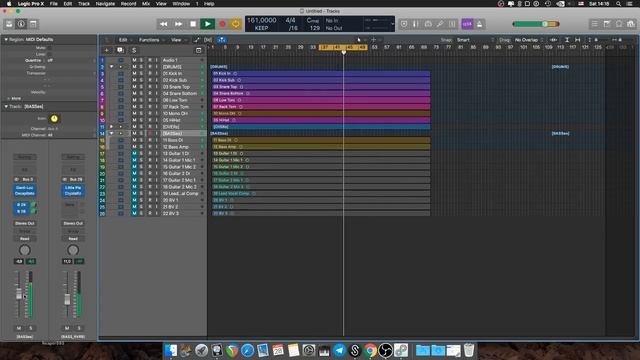
Task: Open the Snap Smart dropdown
Action: click(475, 40)
